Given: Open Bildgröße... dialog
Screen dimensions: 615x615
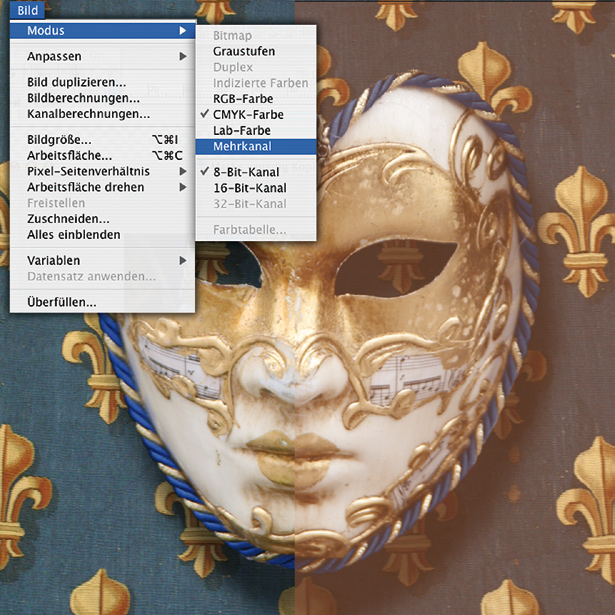Looking at the screenshot, I should 102,140.
